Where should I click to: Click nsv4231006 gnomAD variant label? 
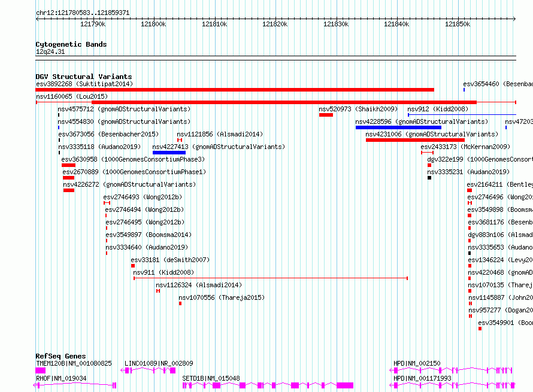click(x=432, y=134)
